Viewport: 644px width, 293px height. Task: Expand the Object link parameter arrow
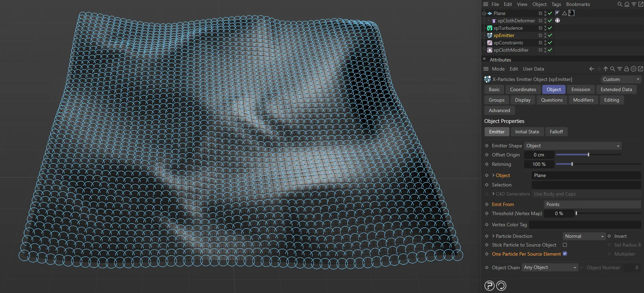coord(493,175)
